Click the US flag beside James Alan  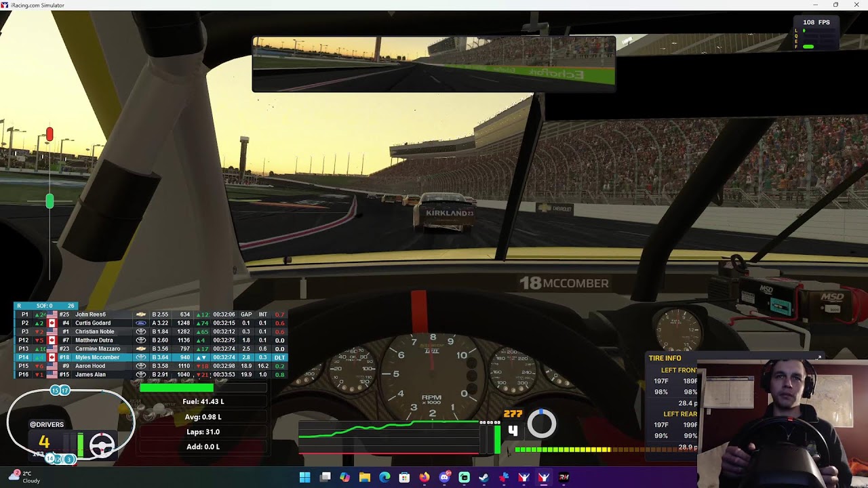click(52, 374)
